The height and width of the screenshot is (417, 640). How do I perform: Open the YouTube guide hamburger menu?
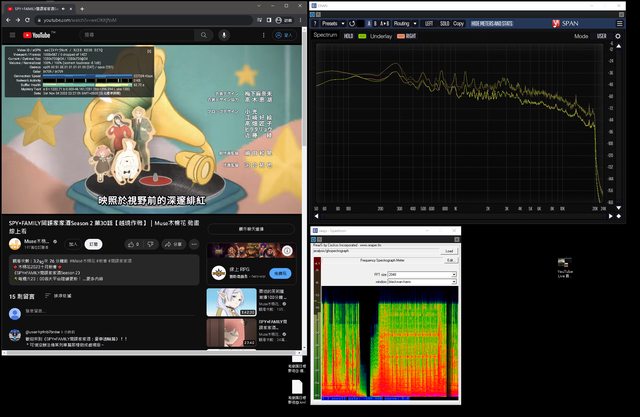12,35
